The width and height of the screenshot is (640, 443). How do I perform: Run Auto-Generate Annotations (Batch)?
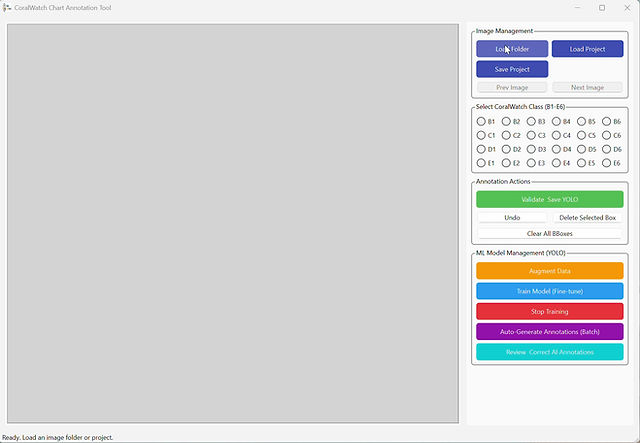click(x=550, y=332)
